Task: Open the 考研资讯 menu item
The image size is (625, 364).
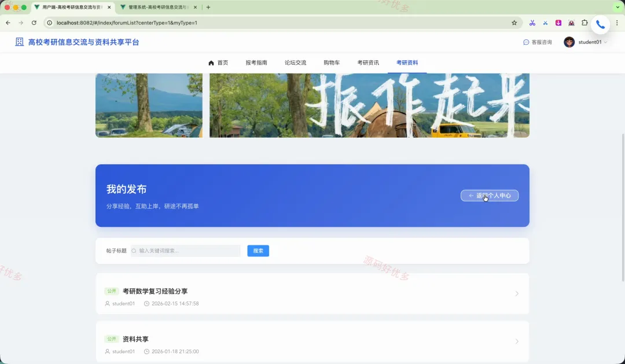Action: pyautogui.click(x=368, y=62)
